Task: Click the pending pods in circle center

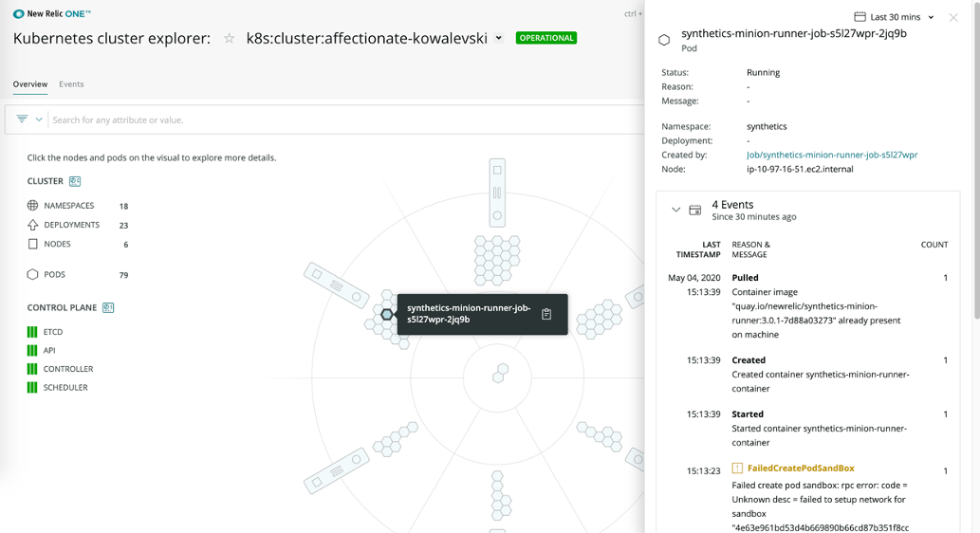Action: pos(499,373)
